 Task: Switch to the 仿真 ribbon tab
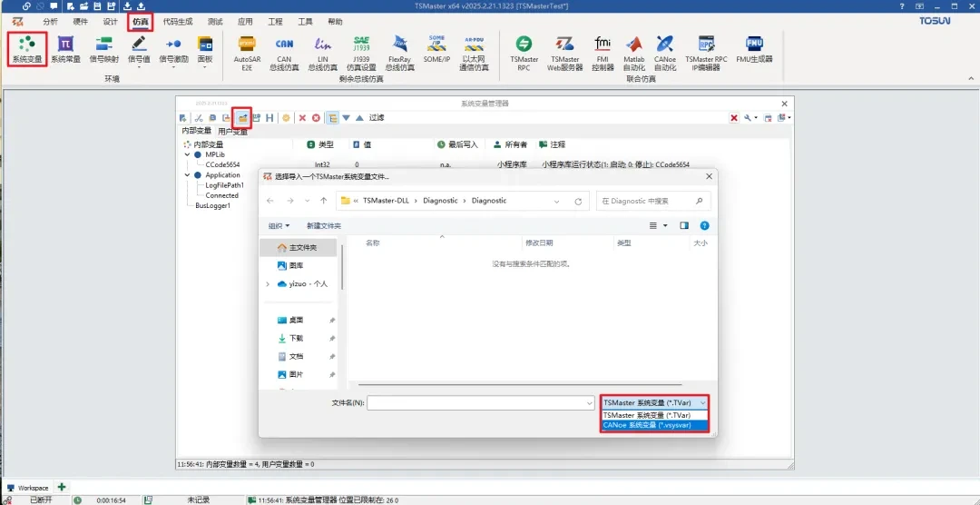[140, 21]
